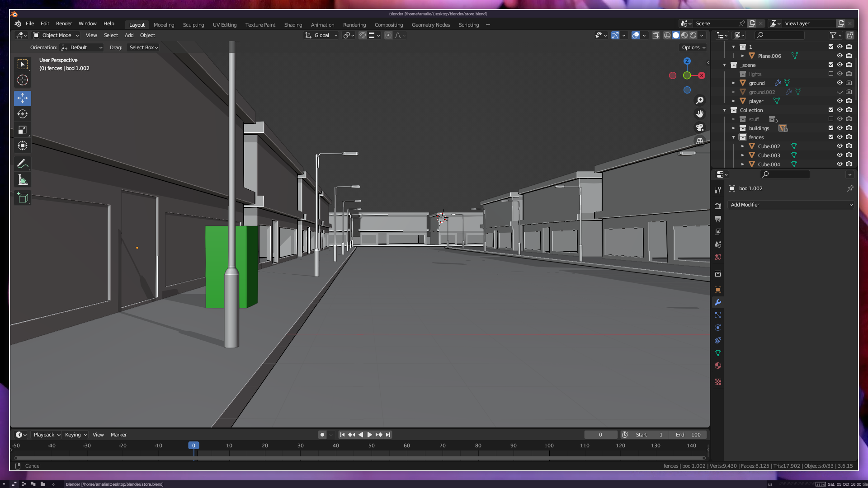Select the Rotate tool in toolbar

[22, 114]
